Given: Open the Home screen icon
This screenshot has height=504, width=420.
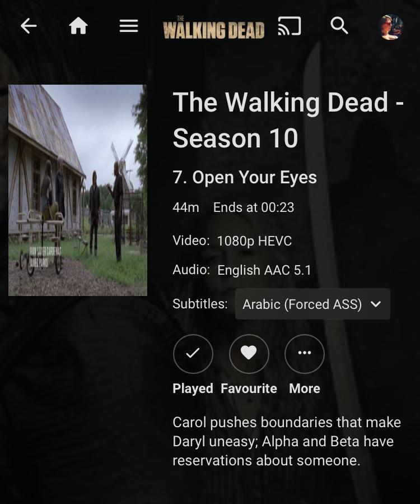Looking at the screenshot, I should coord(78,26).
